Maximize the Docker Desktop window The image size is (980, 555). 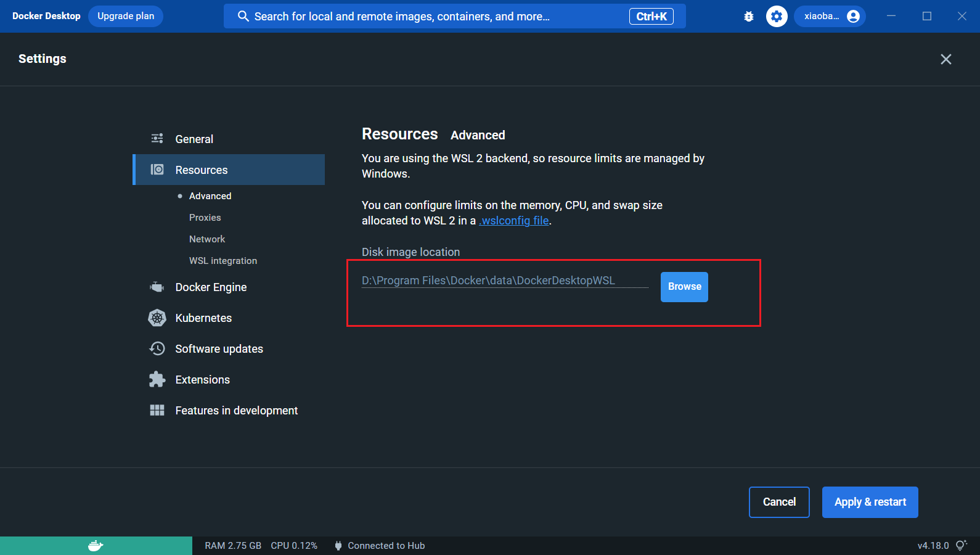[927, 16]
